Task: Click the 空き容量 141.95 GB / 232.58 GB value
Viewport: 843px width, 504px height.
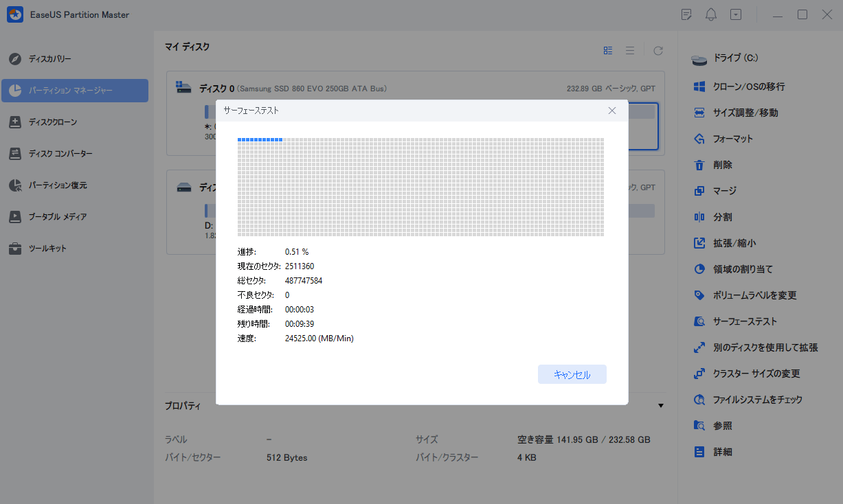Action: pos(584,439)
